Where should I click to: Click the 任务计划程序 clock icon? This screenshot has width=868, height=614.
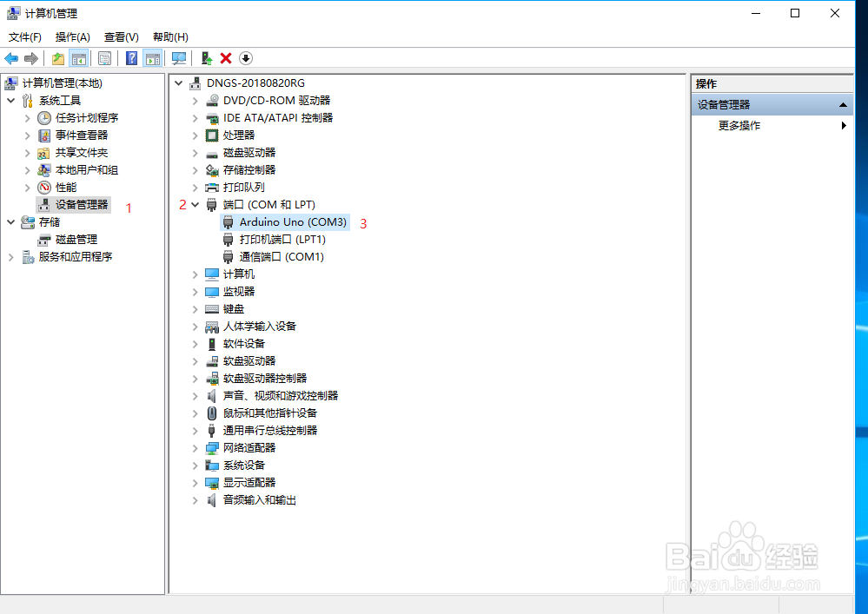44,118
